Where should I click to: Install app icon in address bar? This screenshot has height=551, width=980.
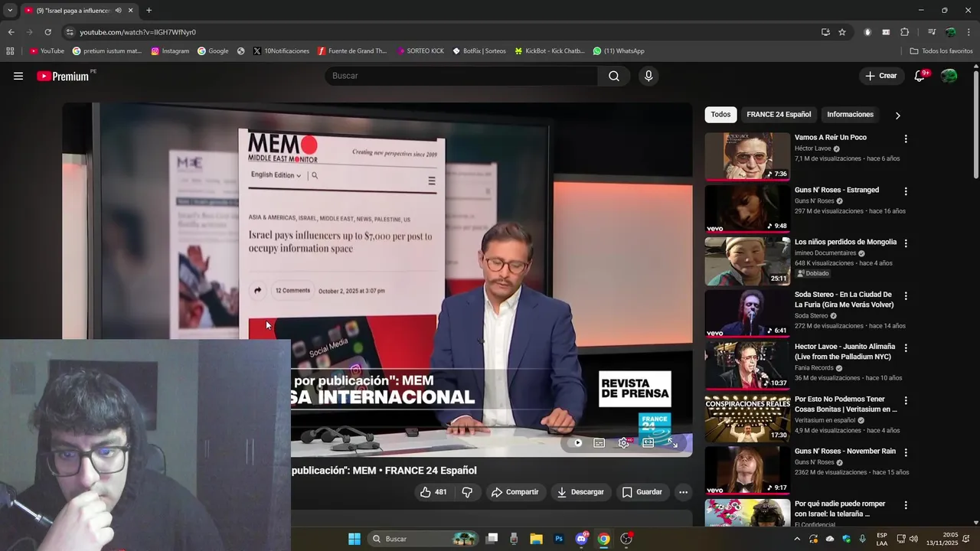click(x=825, y=32)
